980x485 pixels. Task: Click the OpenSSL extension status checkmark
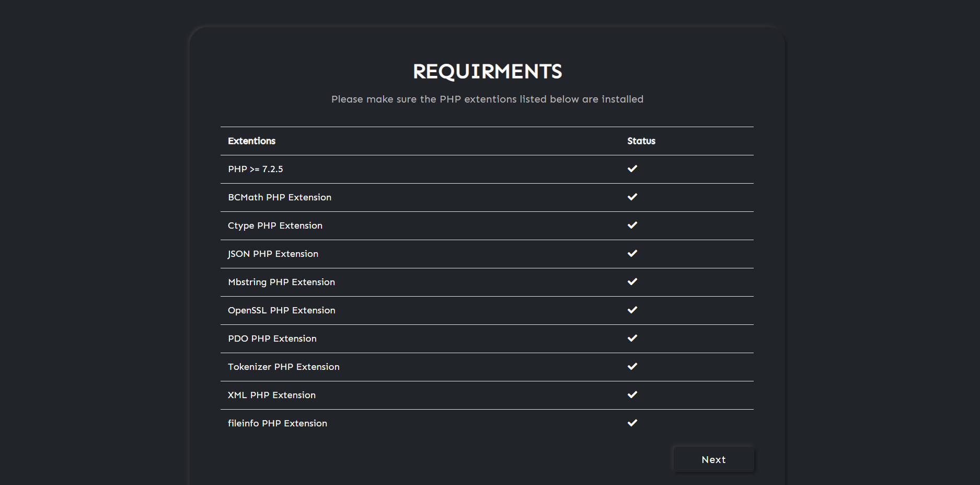click(x=632, y=310)
